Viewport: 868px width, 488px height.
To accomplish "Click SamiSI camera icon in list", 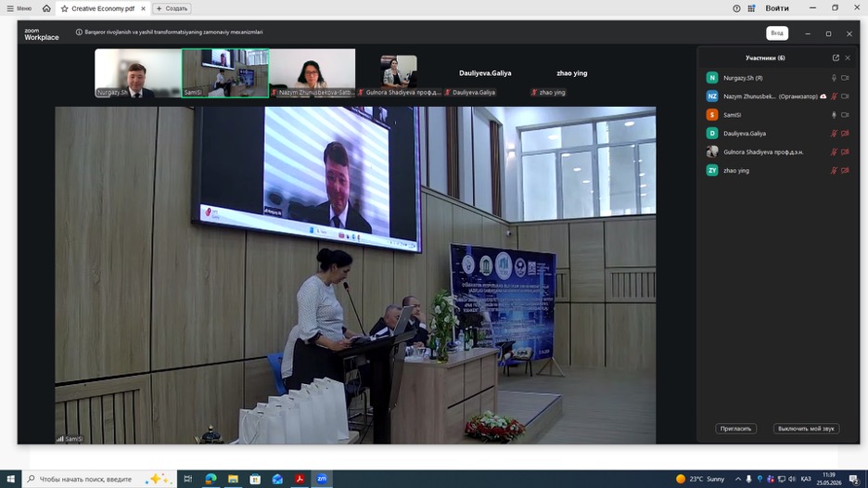I will (846, 115).
